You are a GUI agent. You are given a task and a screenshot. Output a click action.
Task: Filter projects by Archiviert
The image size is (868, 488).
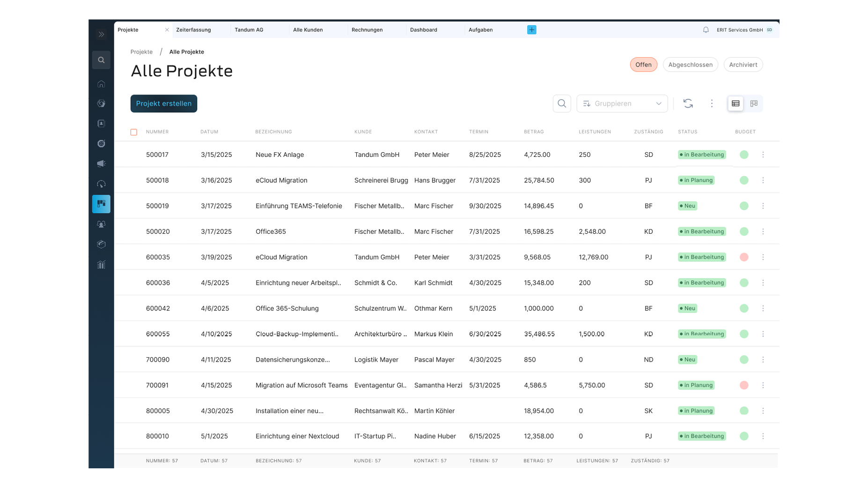click(x=743, y=65)
